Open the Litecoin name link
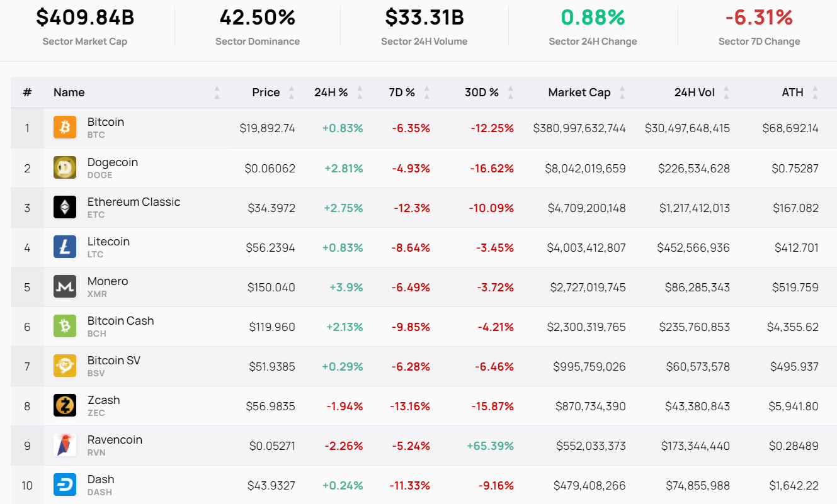 (108, 242)
